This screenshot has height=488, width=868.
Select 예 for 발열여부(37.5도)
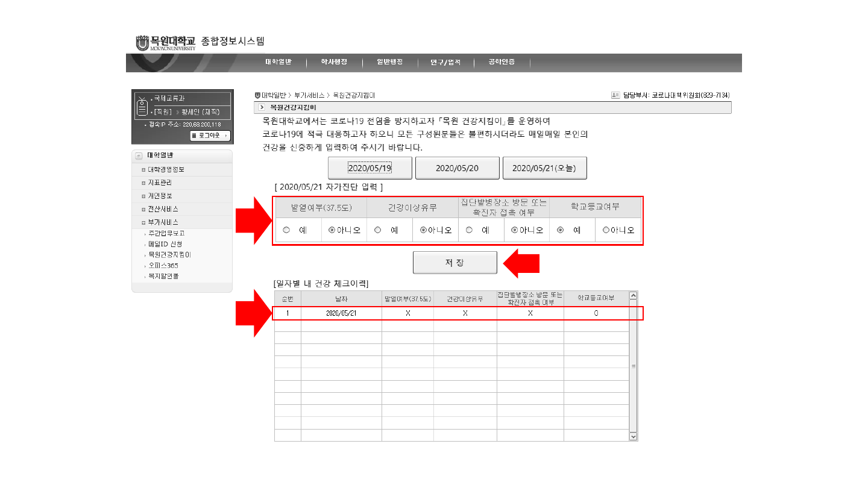point(287,230)
